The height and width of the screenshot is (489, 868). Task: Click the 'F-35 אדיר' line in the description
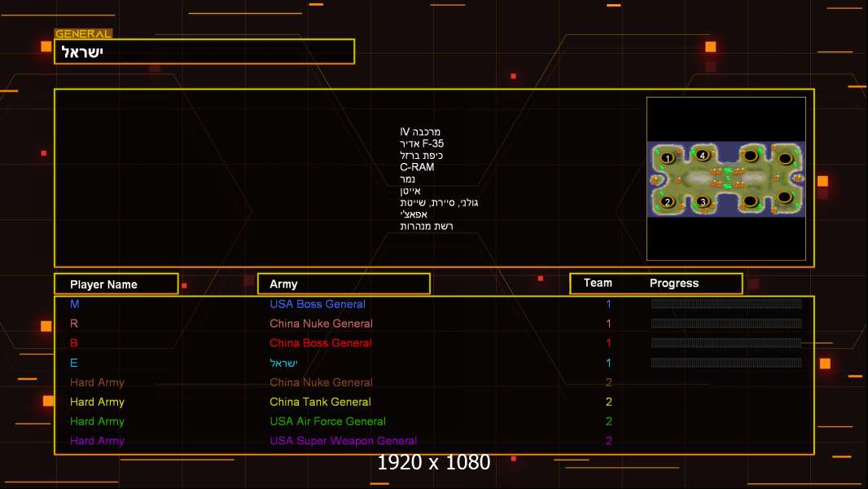pos(422,143)
